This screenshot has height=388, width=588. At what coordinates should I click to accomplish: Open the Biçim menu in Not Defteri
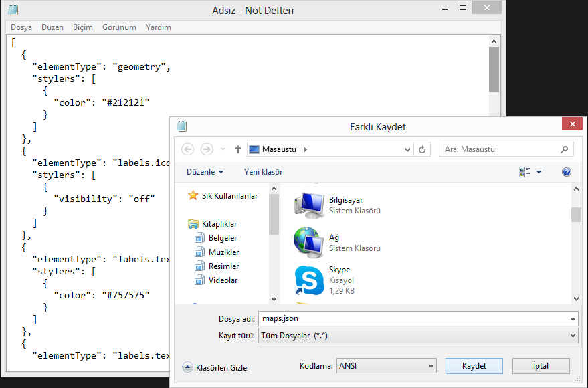tap(82, 27)
